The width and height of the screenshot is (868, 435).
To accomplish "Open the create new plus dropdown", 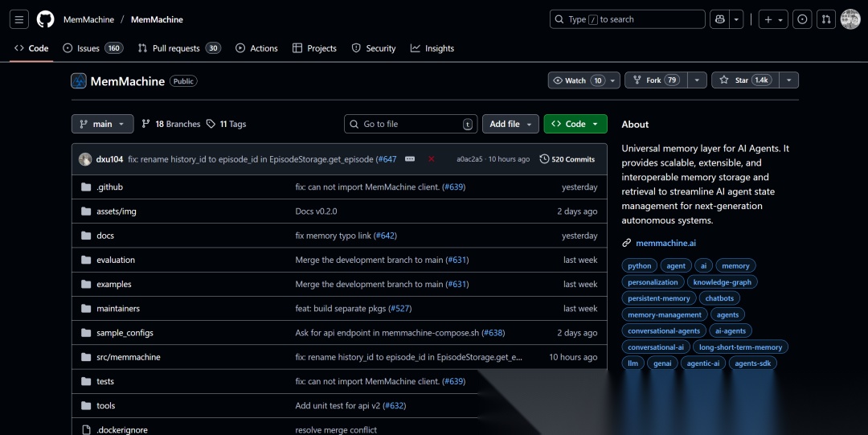I will coord(773,19).
